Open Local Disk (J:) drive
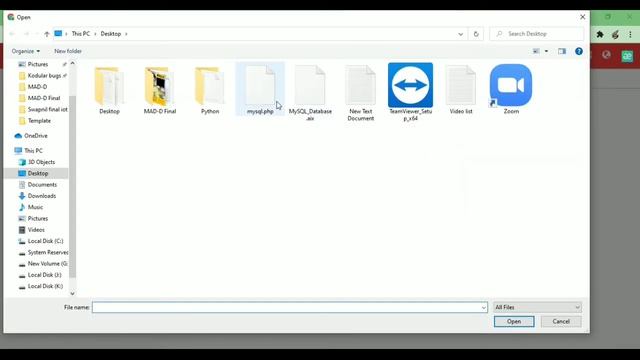Viewport: 640px width, 360px height. click(44, 275)
